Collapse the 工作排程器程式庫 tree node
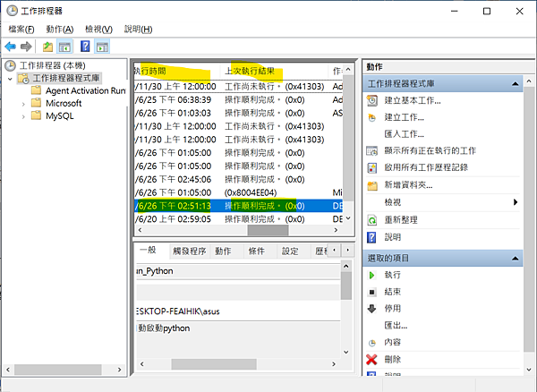Viewport: 537px width, 392px height. click(x=10, y=79)
